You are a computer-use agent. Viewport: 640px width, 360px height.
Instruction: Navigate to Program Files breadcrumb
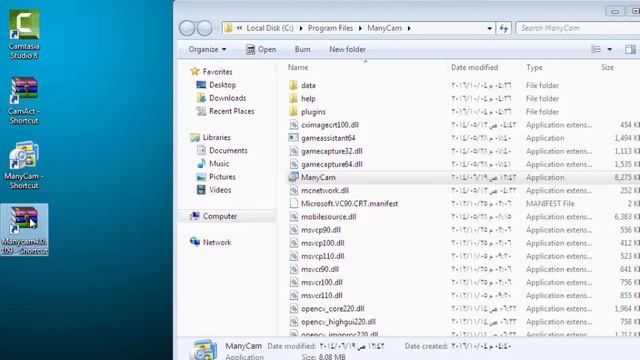click(x=330, y=28)
